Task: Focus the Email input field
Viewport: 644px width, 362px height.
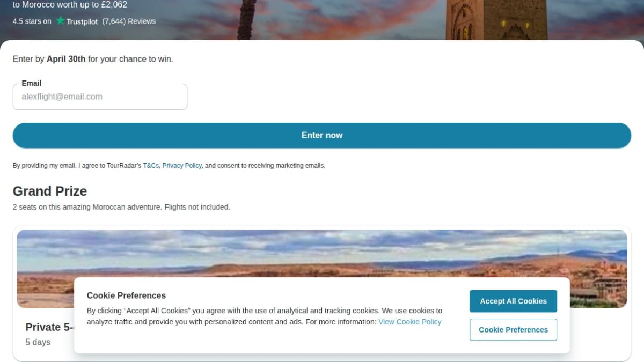Action: click(100, 97)
